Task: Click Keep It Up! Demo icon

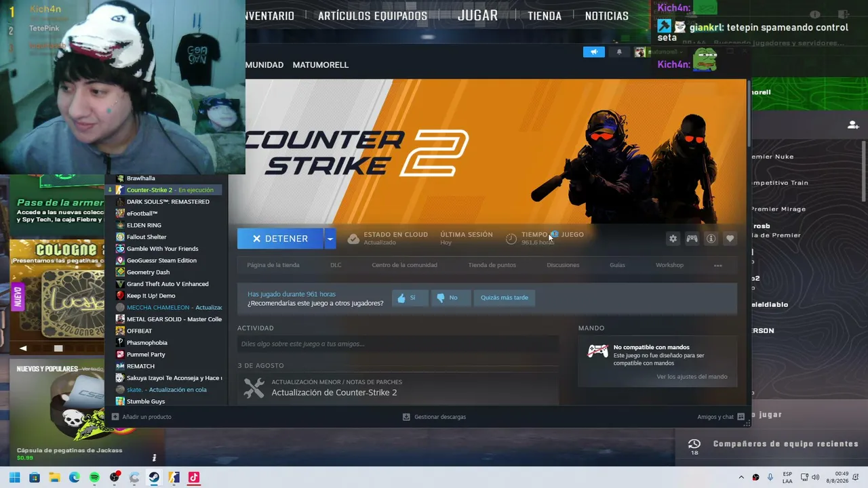Action: [x=120, y=296]
